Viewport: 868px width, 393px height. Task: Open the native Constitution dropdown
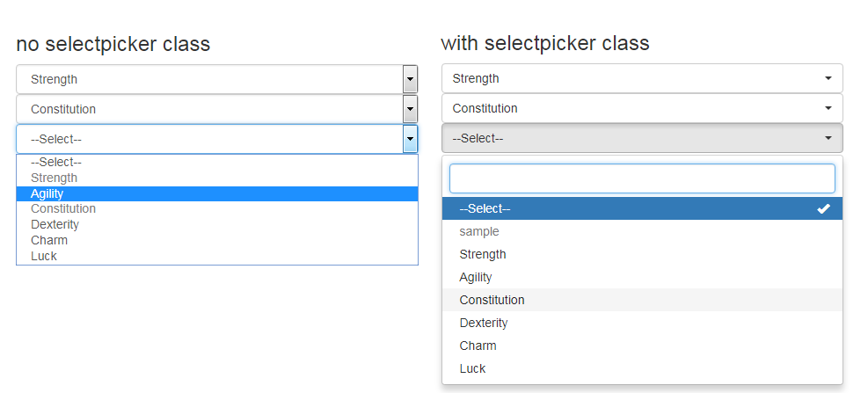(x=217, y=109)
